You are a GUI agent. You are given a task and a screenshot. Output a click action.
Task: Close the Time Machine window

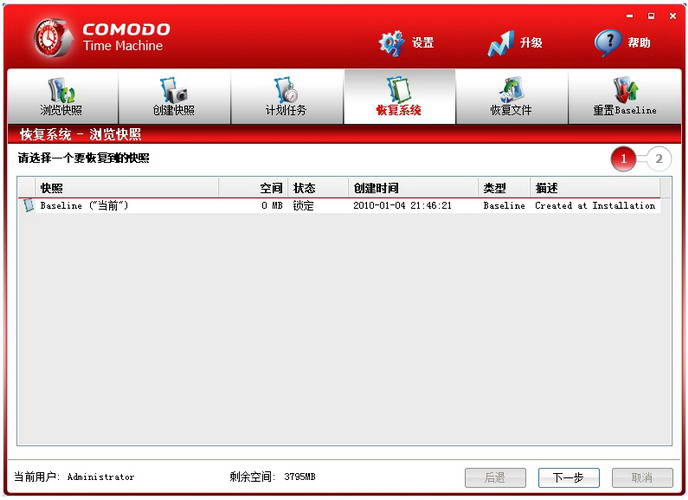(x=673, y=16)
